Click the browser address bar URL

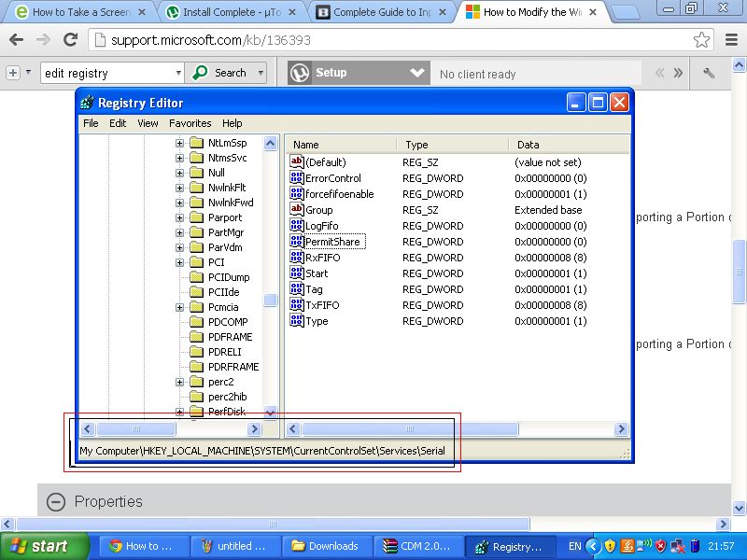[x=211, y=40]
